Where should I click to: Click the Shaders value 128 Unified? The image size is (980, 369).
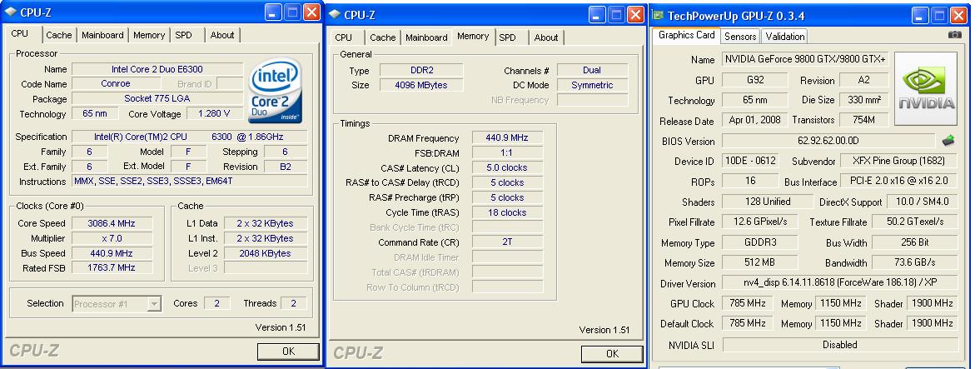click(x=768, y=202)
